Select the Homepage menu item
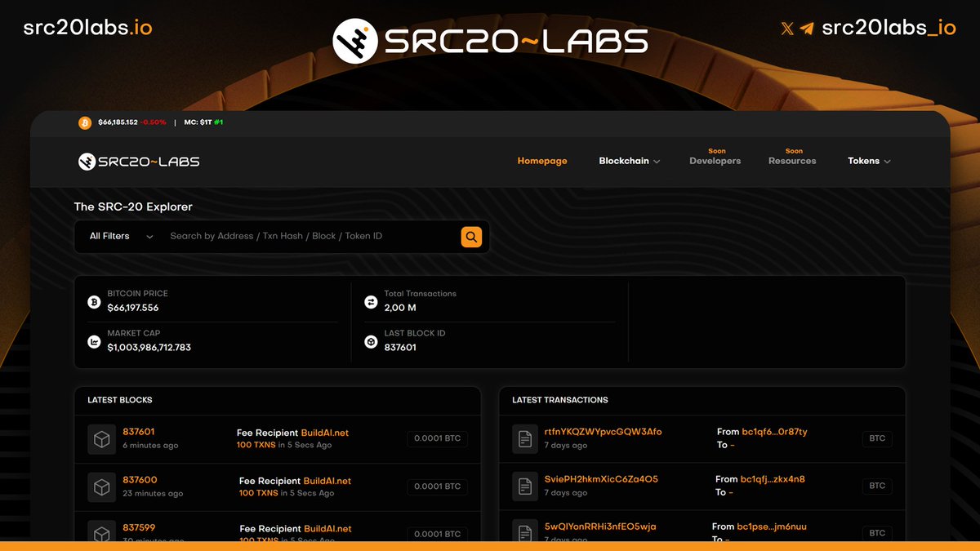The image size is (980, 551). tap(542, 161)
